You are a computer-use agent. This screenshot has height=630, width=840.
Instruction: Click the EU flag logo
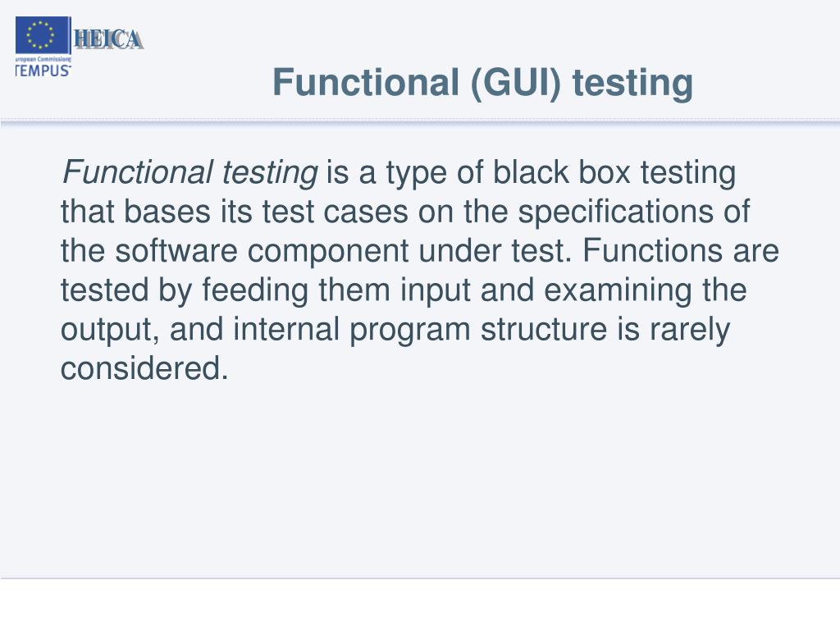pos(43,35)
